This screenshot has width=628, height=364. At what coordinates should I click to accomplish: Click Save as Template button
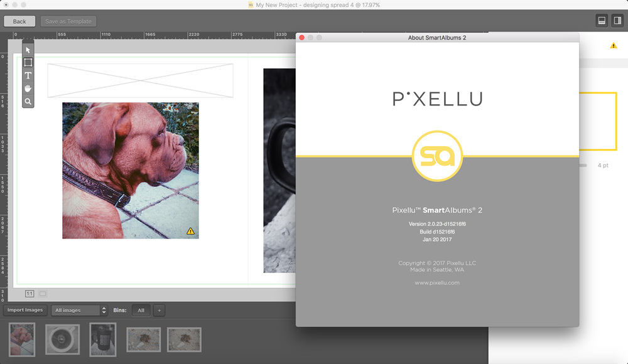pos(68,21)
